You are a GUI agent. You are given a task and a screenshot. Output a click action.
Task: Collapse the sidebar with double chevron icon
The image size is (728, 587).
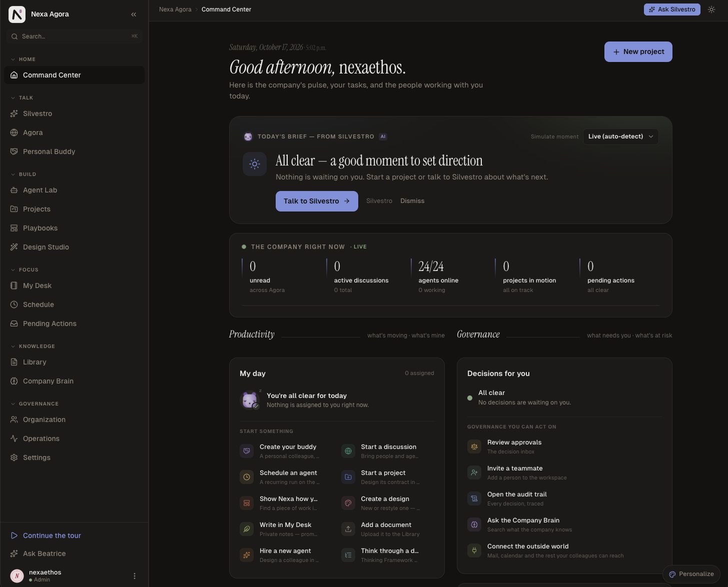(x=134, y=14)
